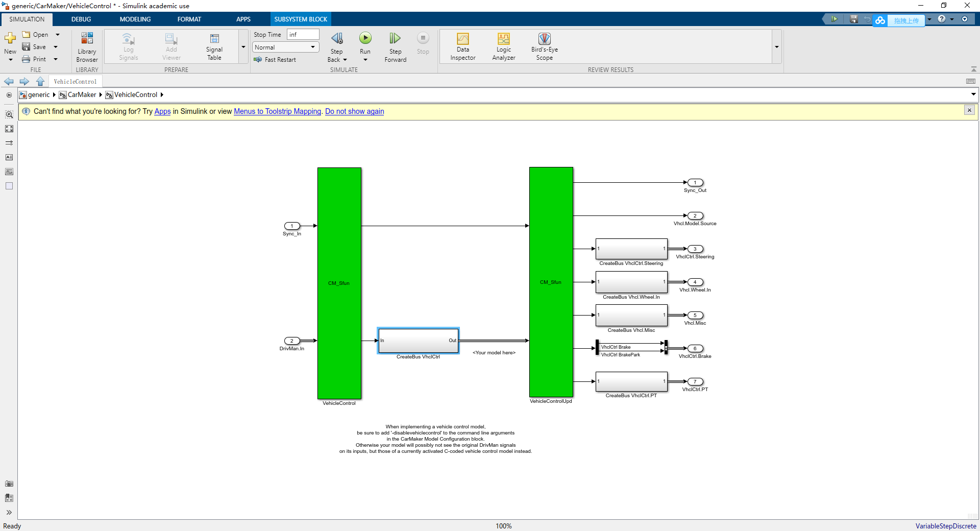Open the simulation mode Normal dropdown
Viewport: 980px width, 531px height.
[x=286, y=47]
